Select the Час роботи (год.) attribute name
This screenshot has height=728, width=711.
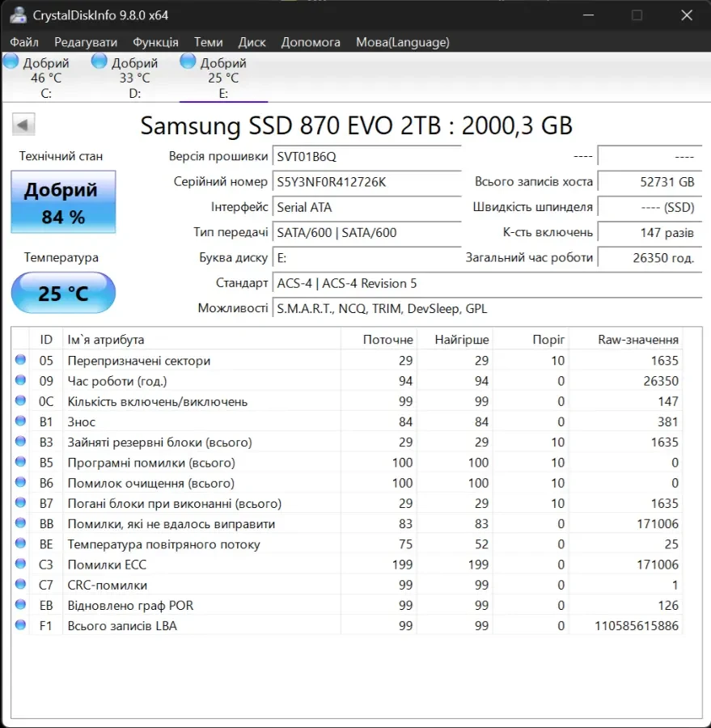(x=117, y=381)
